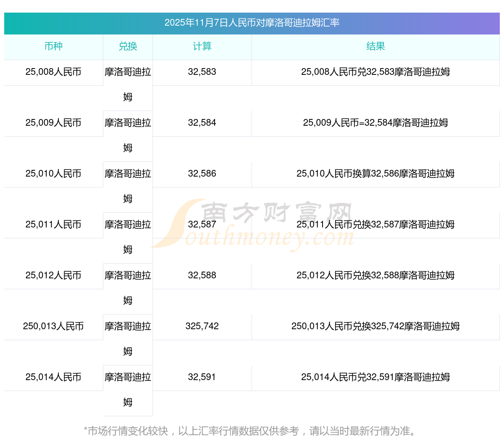504x444 pixels.
Task: Select the 25,012人民币 currency cell
Action: coord(53,275)
